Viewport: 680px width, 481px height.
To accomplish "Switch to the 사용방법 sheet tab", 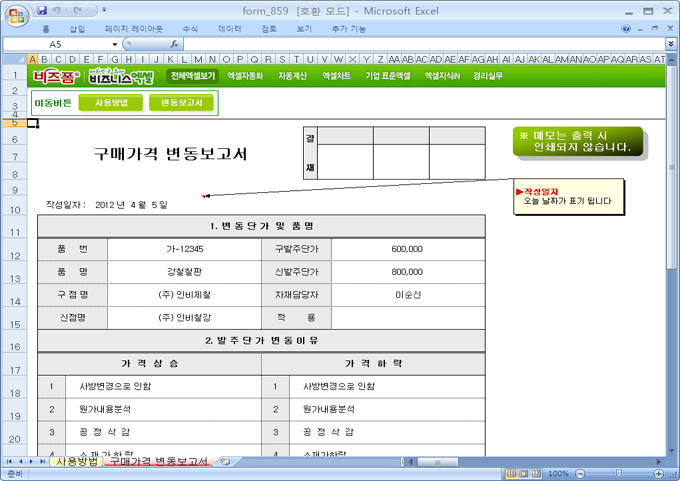I will point(77,462).
